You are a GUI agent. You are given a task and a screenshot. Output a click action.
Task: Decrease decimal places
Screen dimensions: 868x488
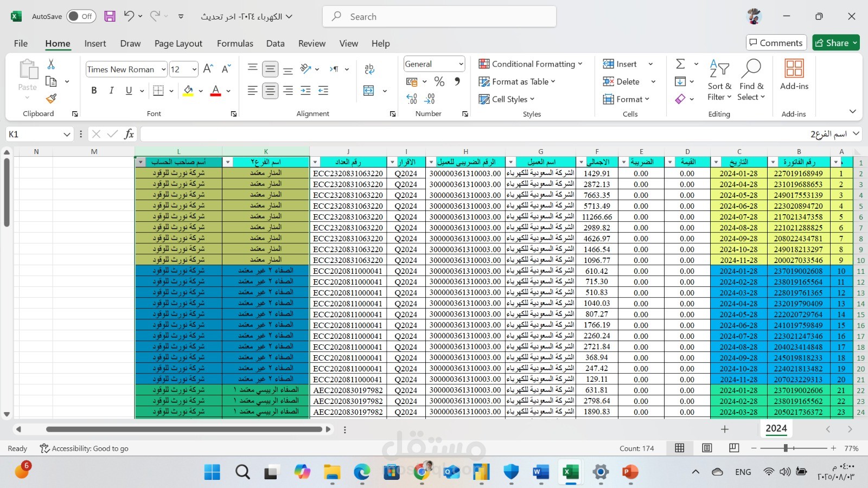click(x=430, y=99)
